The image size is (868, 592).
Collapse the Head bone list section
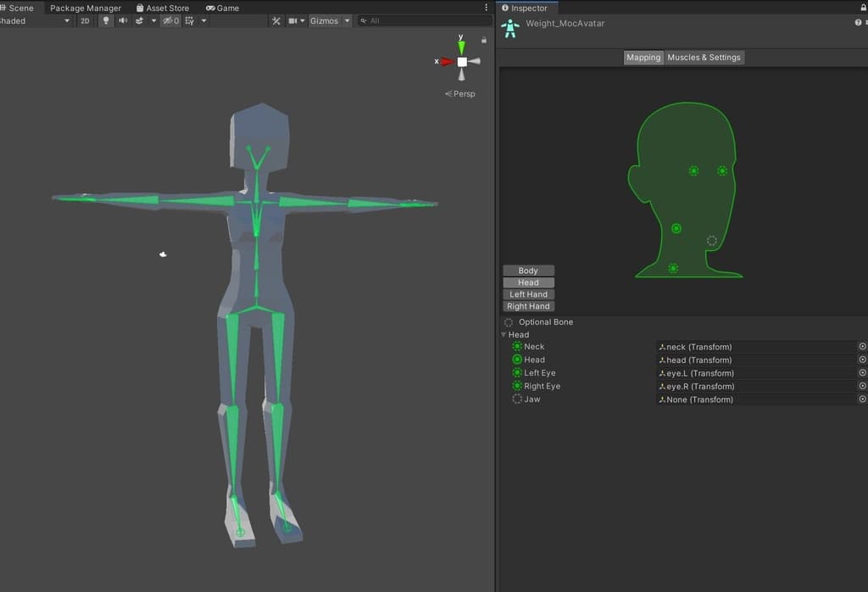pyautogui.click(x=504, y=335)
